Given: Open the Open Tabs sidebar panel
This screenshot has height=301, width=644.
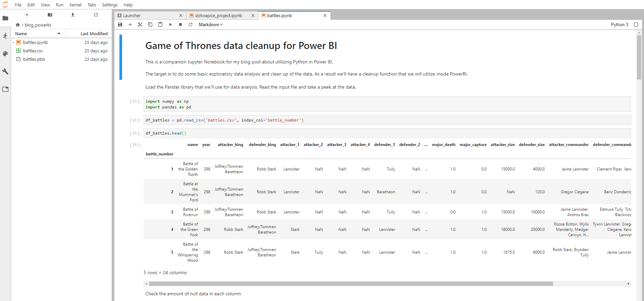Looking at the screenshot, I should click(5, 89).
